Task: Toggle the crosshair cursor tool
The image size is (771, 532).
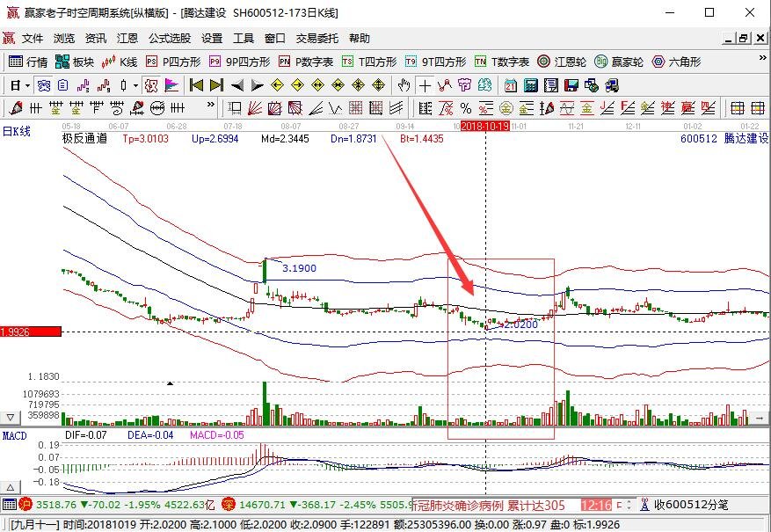Action: click(425, 85)
